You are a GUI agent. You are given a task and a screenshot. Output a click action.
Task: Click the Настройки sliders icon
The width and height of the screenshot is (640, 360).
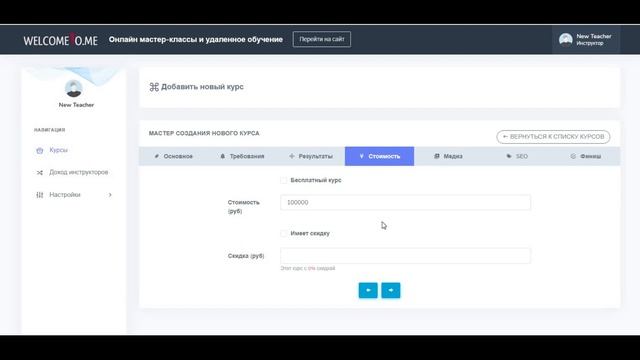coord(40,195)
